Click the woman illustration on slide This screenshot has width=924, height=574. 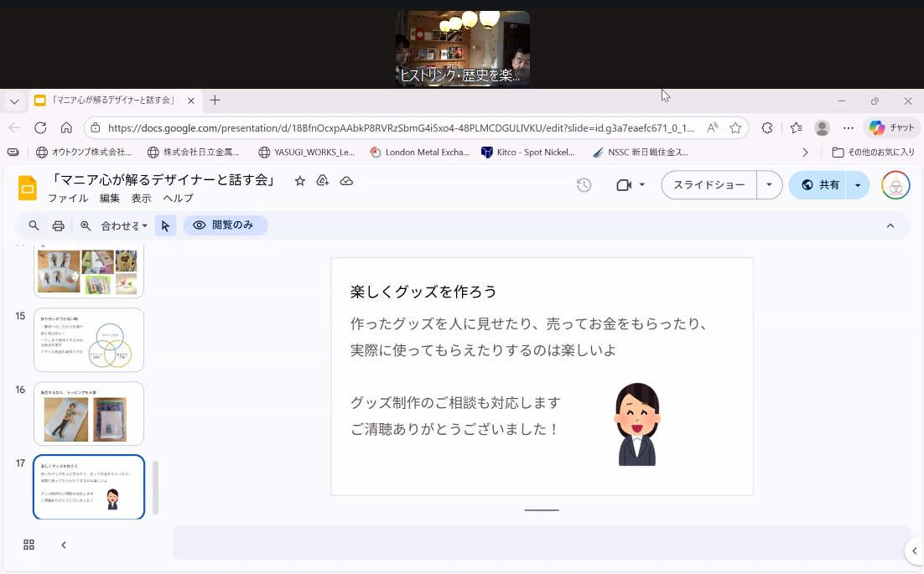click(x=637, y=425)
